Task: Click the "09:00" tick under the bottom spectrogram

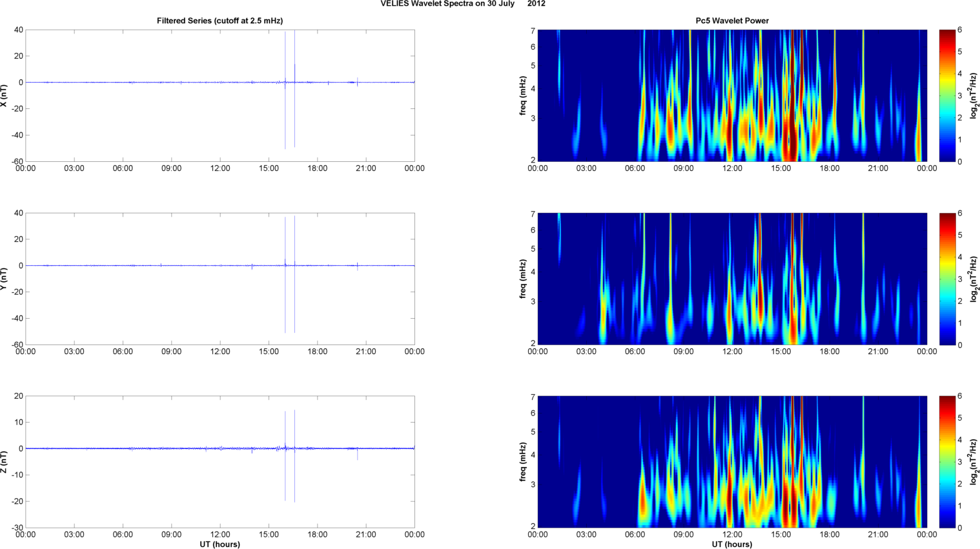Action: click(x=684, y=535)
